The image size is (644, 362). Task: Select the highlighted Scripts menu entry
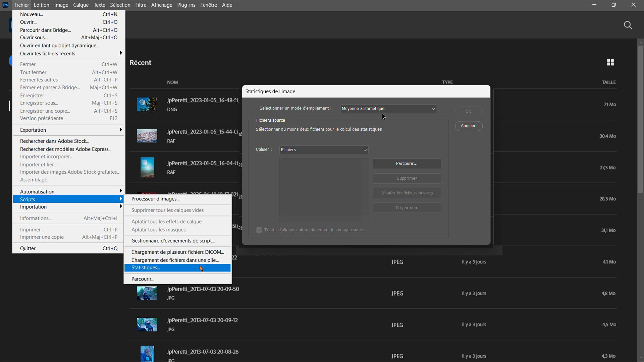click(x=69, y=199)
